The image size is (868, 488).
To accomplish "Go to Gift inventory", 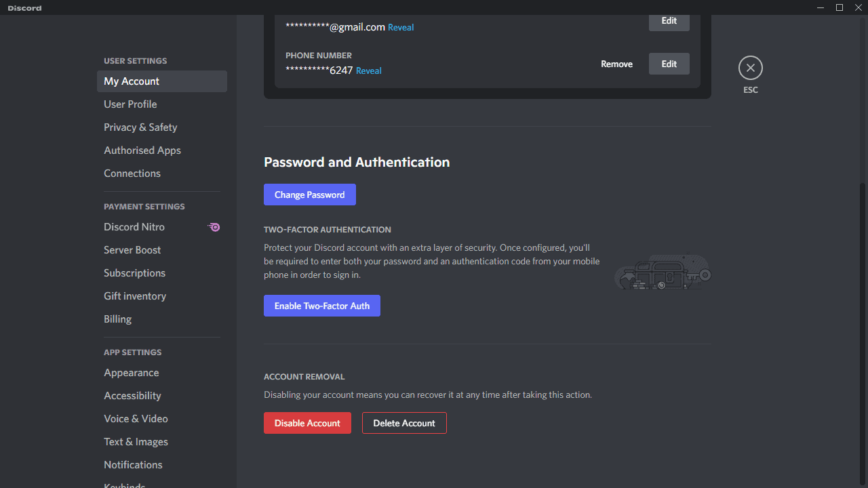I will [x=161, y=296].
